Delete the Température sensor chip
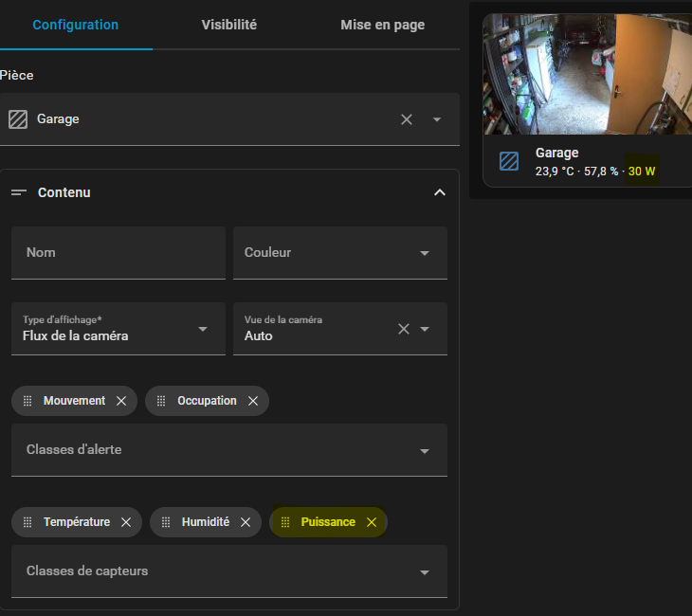Viewport: 692px width, 616px height. click(x=126, y=522)
